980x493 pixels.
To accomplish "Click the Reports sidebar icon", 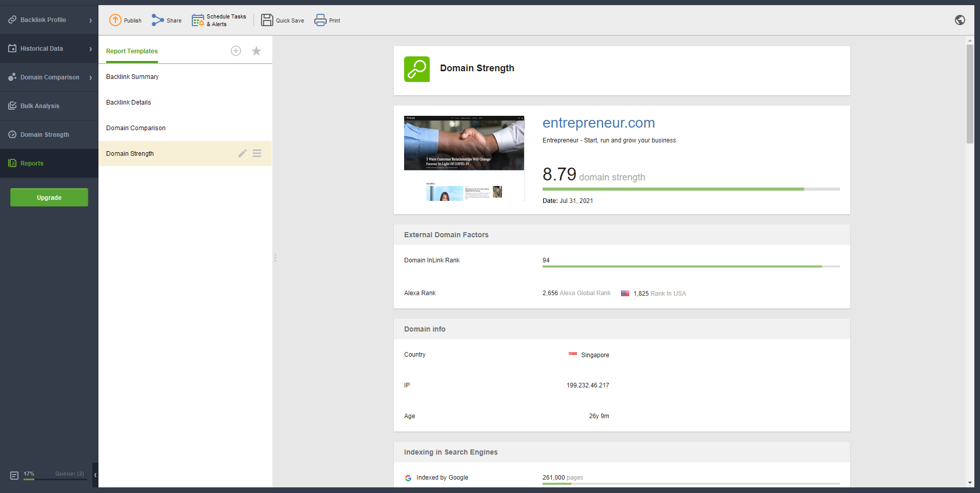I will point(12,163).
